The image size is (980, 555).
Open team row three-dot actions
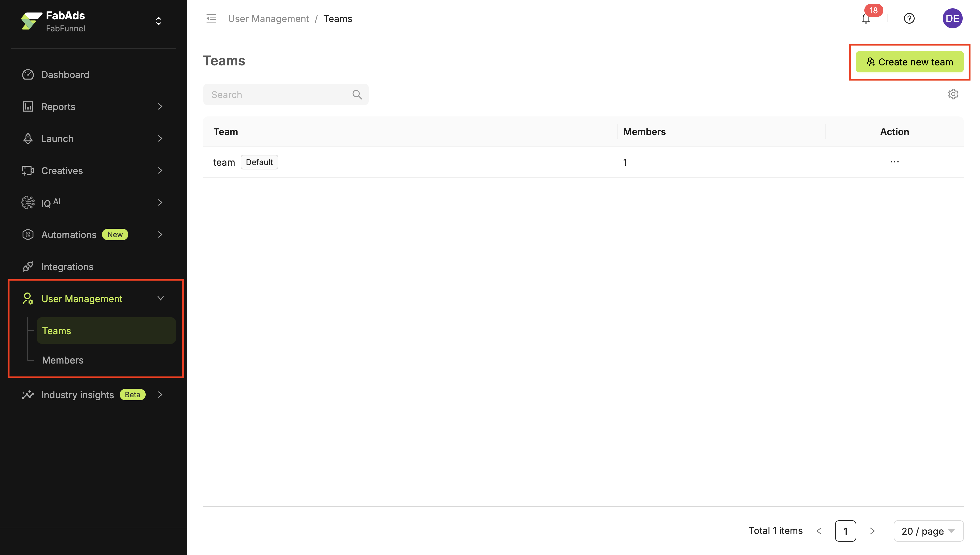coord(894,162)
